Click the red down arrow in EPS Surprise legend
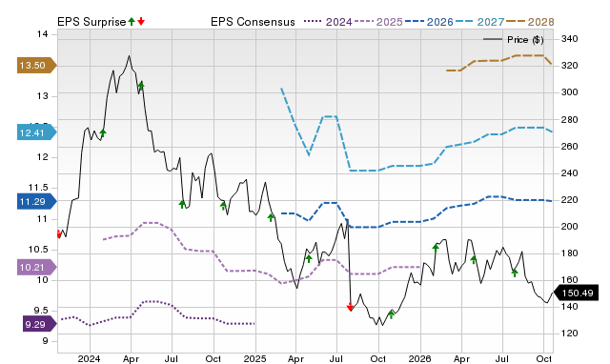The height and width of the screenshot is (364, 610). pyautogui.click(x=141, y=22)
